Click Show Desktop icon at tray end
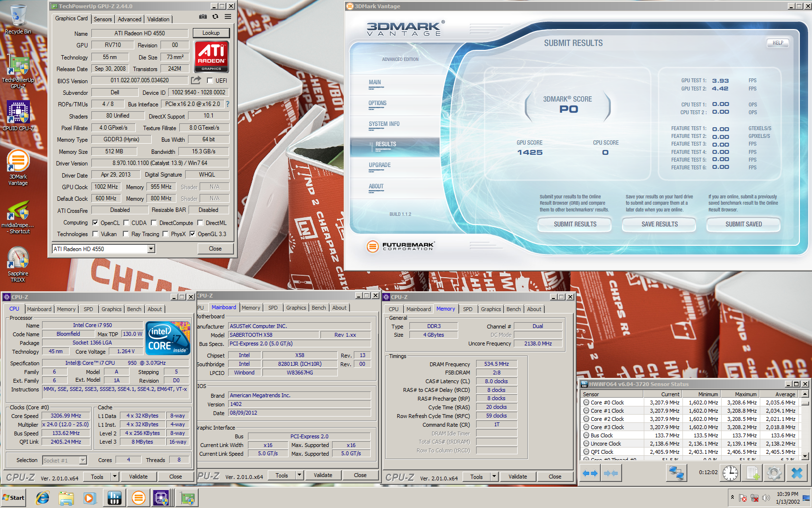812x508 pixels. tap(806, 498)
